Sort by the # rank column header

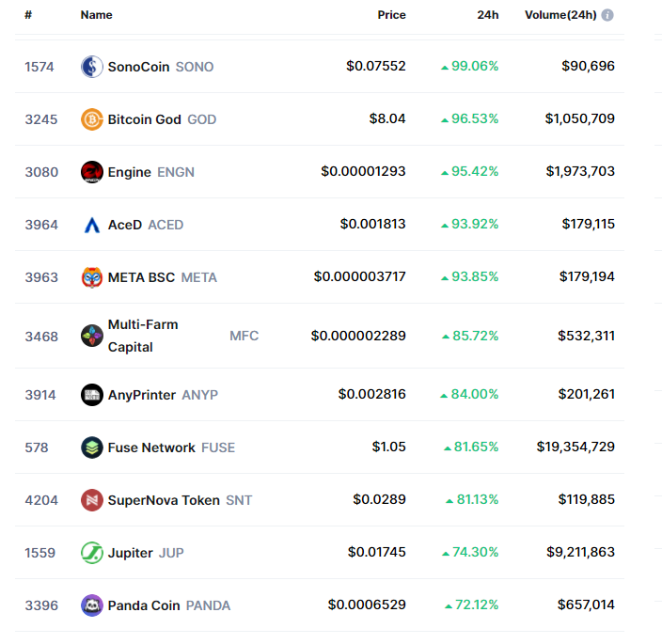click(x=28, y=15)
